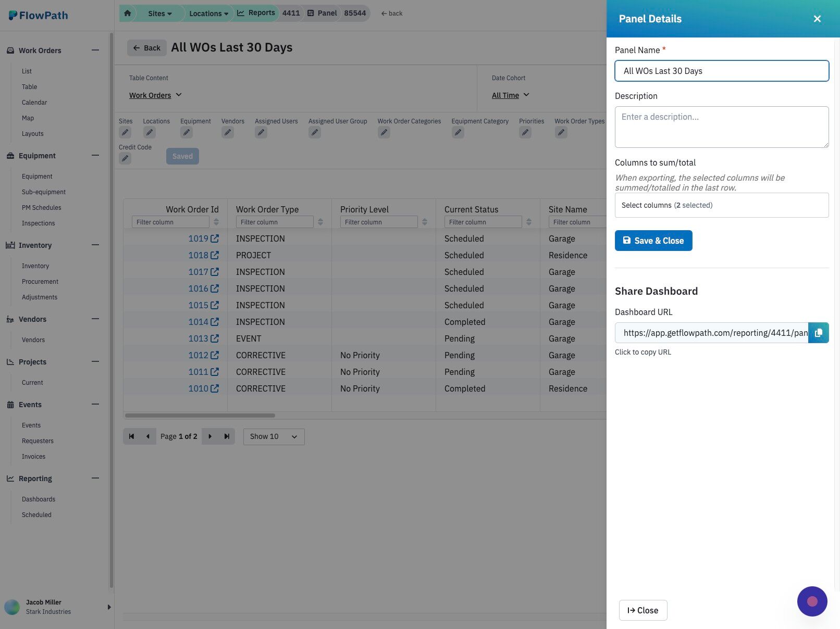840x629 pixels.
Task: Edit the Sites filter via its pencil icon
Action: [125, 133]
